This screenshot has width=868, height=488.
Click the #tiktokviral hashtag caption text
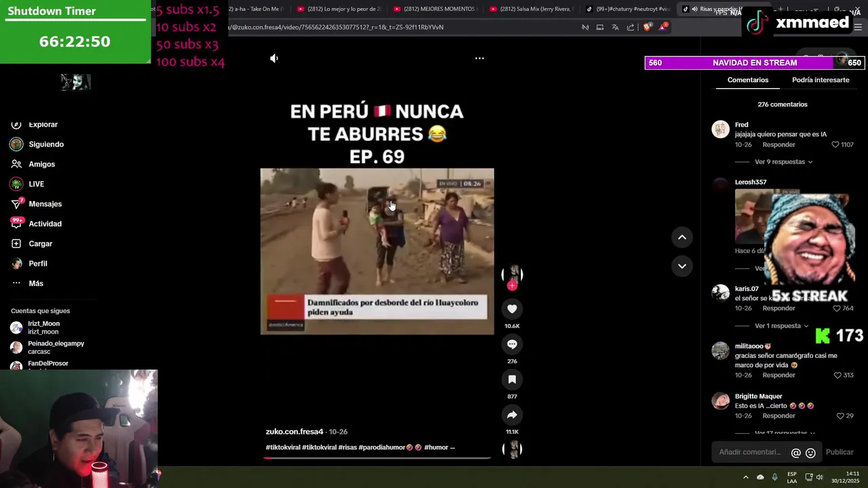tap(283, 447)
